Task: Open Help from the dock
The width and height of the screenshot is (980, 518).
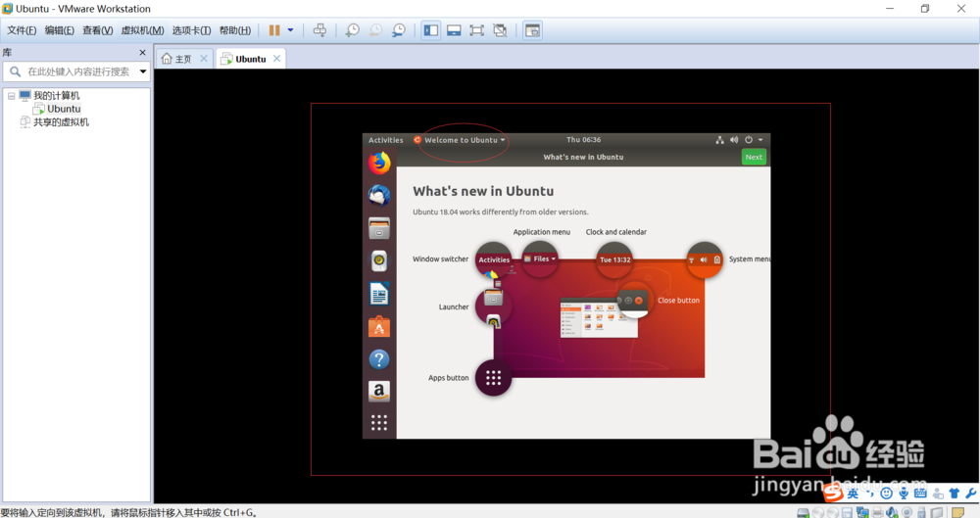Action: [x=378, y=359]
